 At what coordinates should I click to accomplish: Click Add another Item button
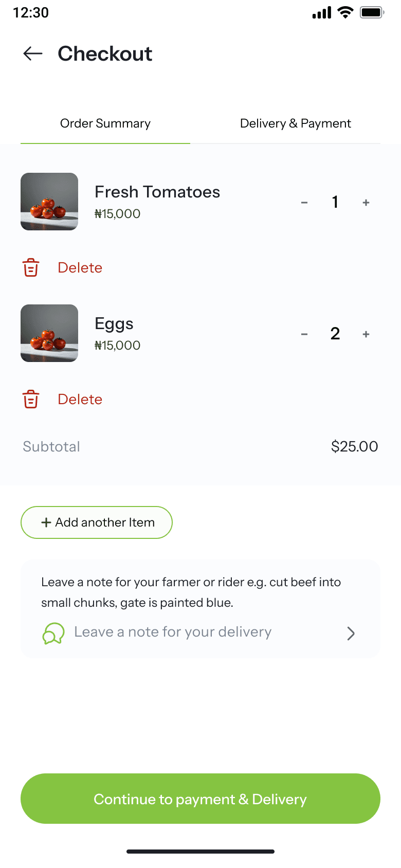[97, 522]
